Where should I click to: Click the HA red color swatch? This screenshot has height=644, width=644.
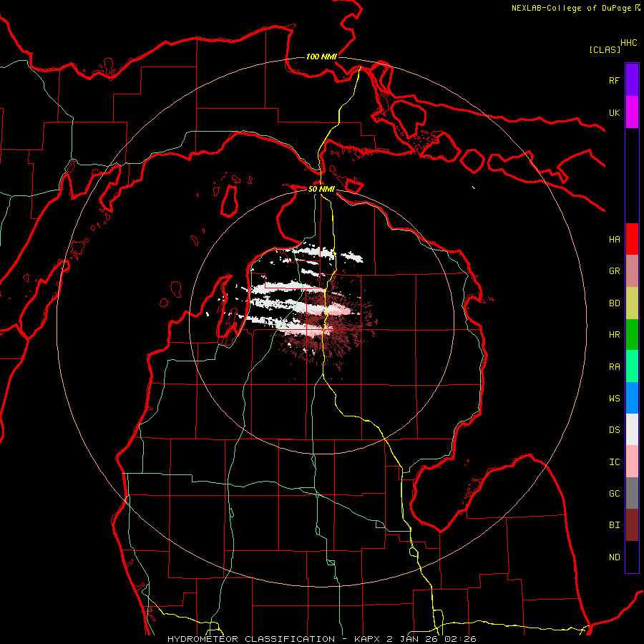coord(632,239)
